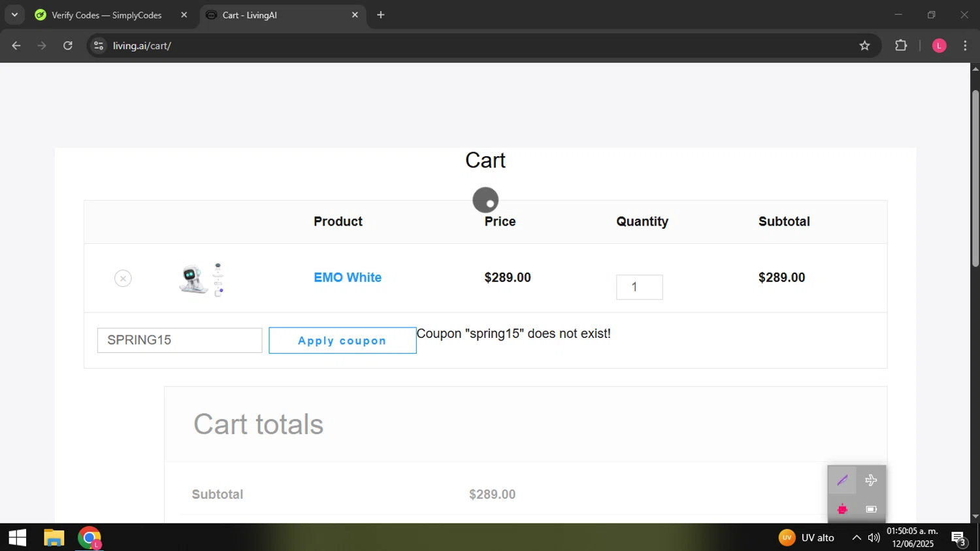980x551 pixels.
Task: Open the Chrome extensions menu
Action: pyautogui.click(x=901, y=46)
